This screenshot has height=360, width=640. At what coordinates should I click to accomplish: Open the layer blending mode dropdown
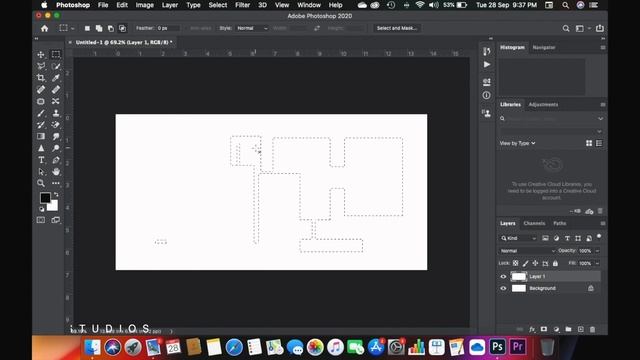(x=527, y=251)
